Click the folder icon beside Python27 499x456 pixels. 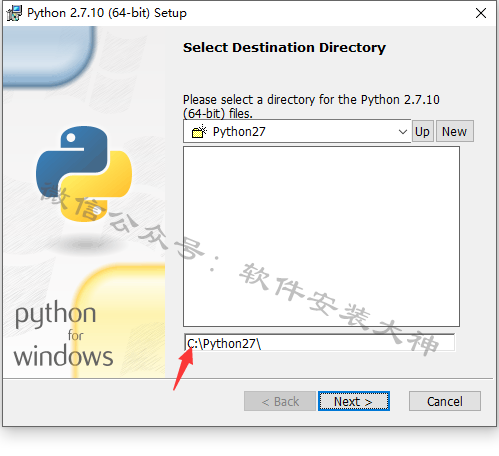pyautogui.click(x=199, y=132)
